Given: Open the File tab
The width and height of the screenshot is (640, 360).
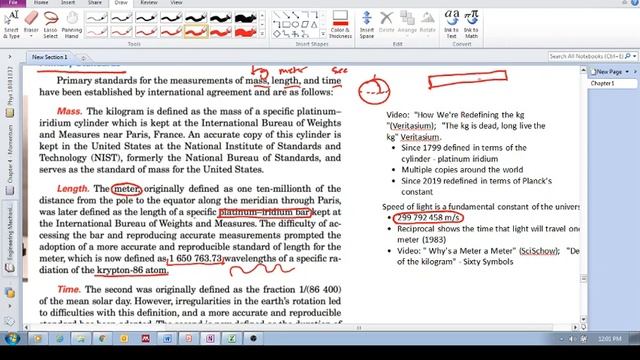Looking at the screenshot, I should [x=13, y=3].
